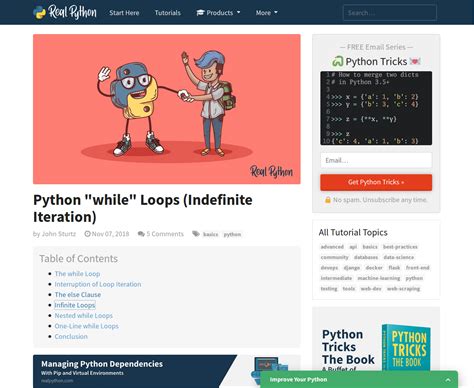Click the header illustration image
This screenshot has width=474, height=388.
coord(167,109)
